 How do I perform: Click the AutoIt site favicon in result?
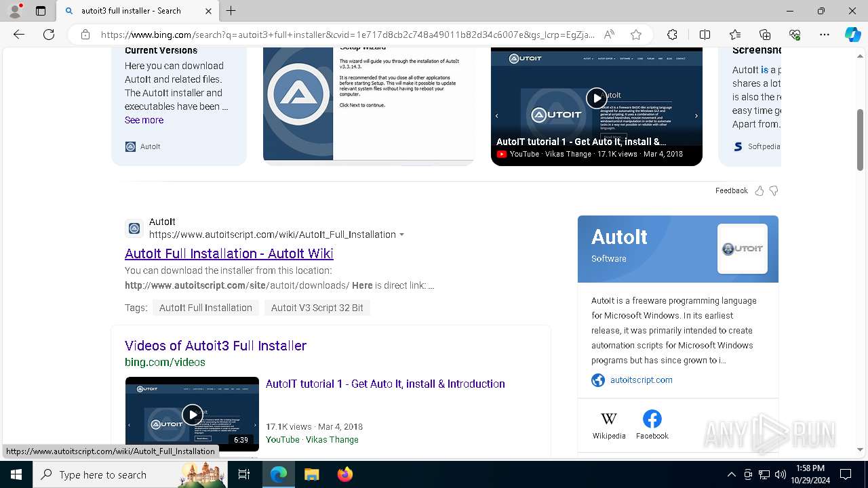pos(134,228)
